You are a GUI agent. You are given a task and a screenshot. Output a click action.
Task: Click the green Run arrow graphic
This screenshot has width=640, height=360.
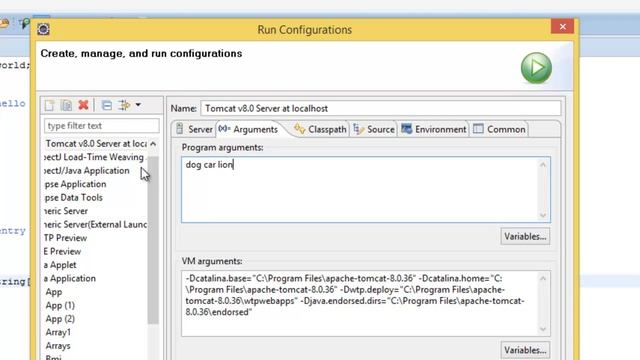pyautogui.click(x=536, y=68)
